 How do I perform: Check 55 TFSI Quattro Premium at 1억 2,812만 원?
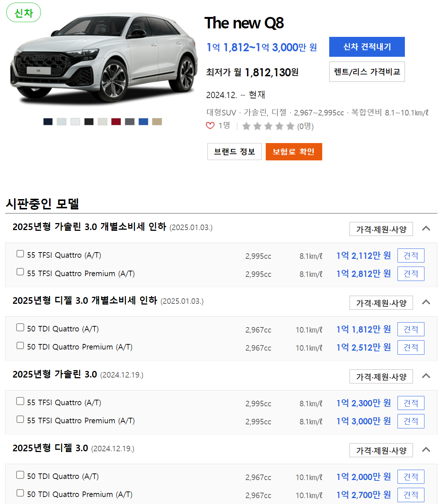coord(20,272)
